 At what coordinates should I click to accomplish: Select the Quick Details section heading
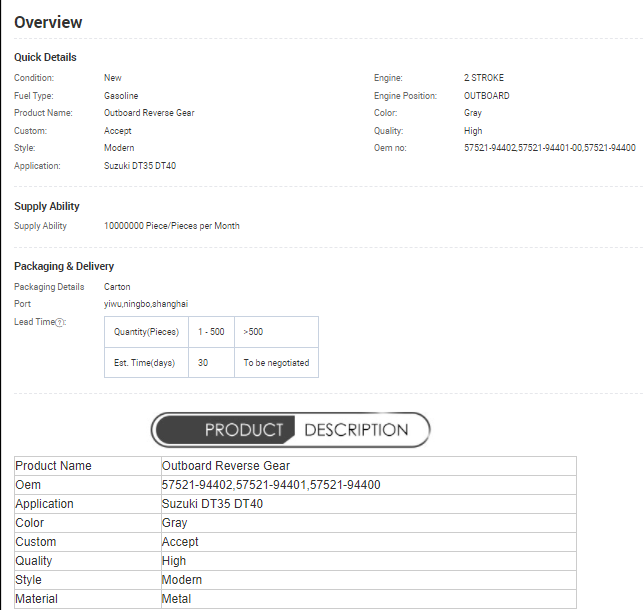coord(45,57)
